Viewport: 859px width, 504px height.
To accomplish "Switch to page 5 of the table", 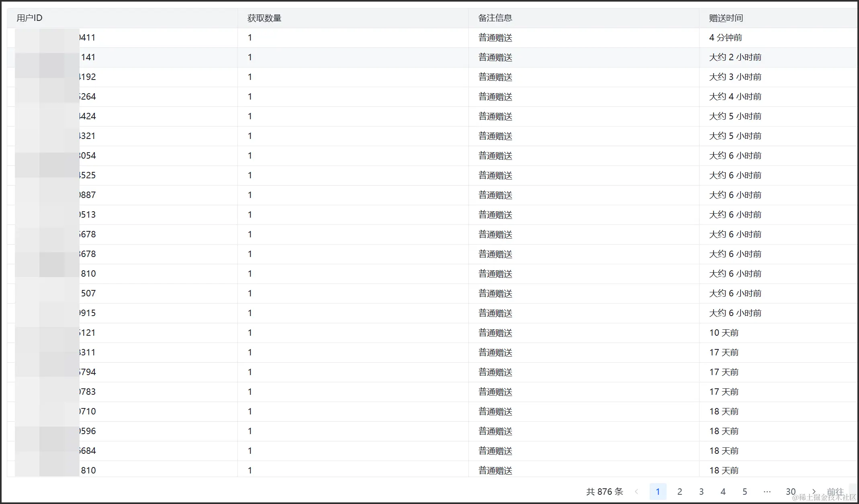I will tap(744, 492).
